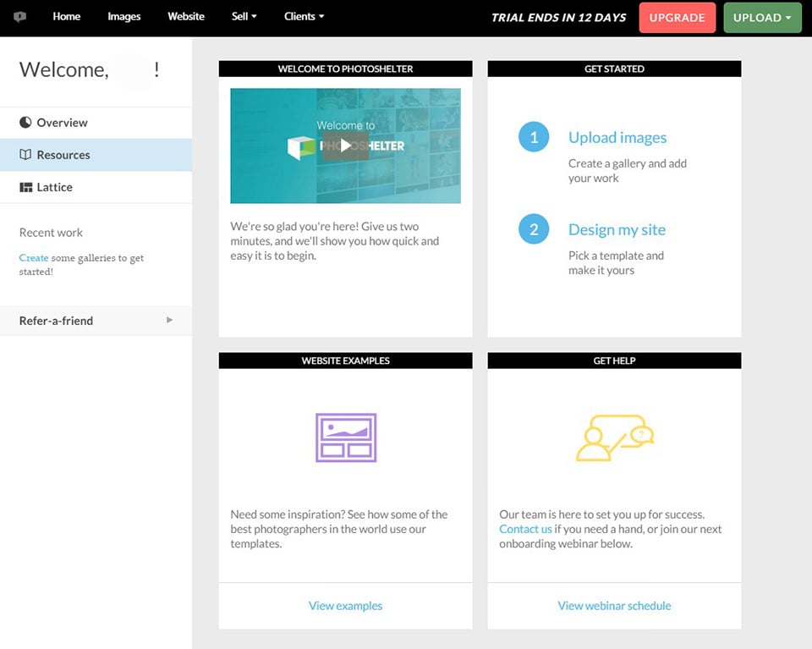Screen dimensions: 812x649
Task: Open the Clients dropdown menu
Action: 304,17
